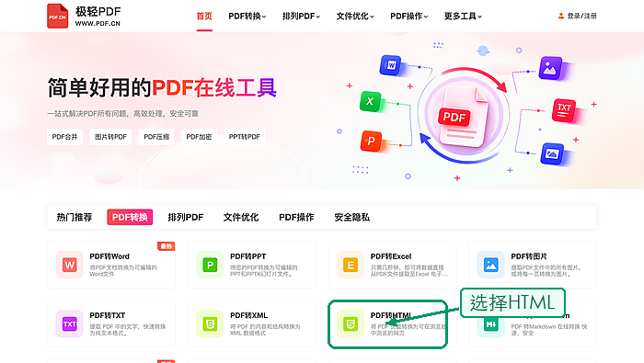Screen dimensions: 644x363
Task: Open the PDF转TXT title link
Action: [x=108, y=315]
